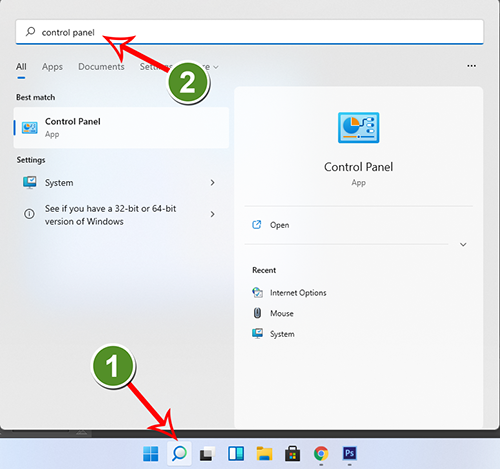Open Microsoft Store from the taskbar
This screenshot has height=469, width=500.
pos(293,454)
